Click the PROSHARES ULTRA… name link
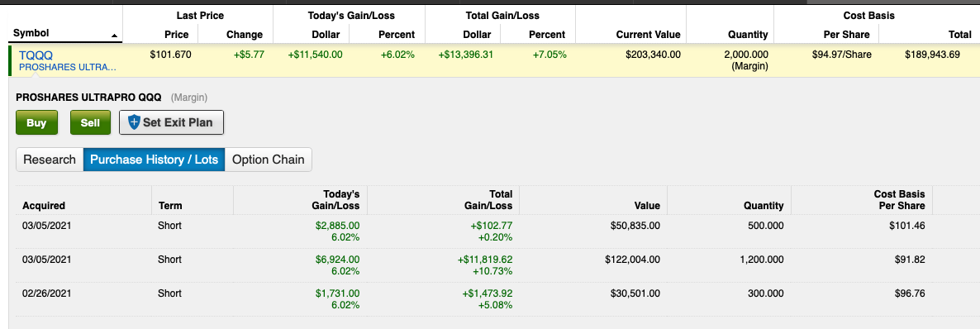Viewport: 980px width, 329px height. tap(68, 66)
